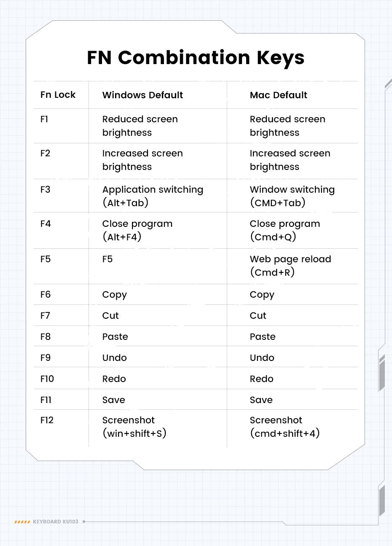This screenshot has height=546, width=392.
Task: Click the "Mac Default" column header
Action: click(278, 95)
